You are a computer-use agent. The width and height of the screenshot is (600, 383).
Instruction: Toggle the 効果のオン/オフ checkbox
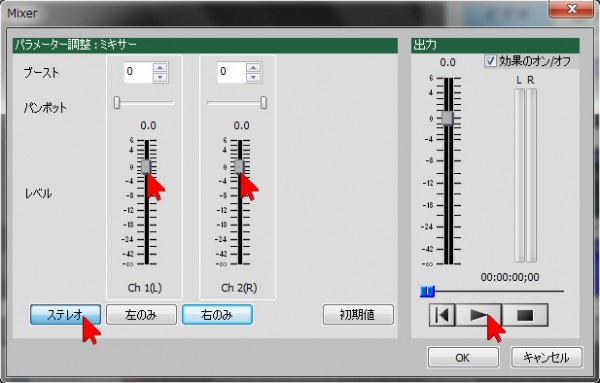pos(490,61)
